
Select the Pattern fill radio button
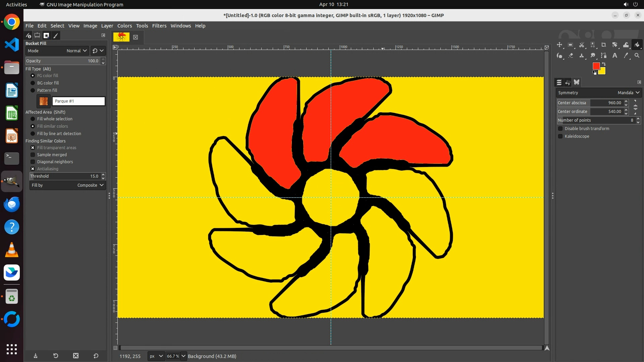33,90
